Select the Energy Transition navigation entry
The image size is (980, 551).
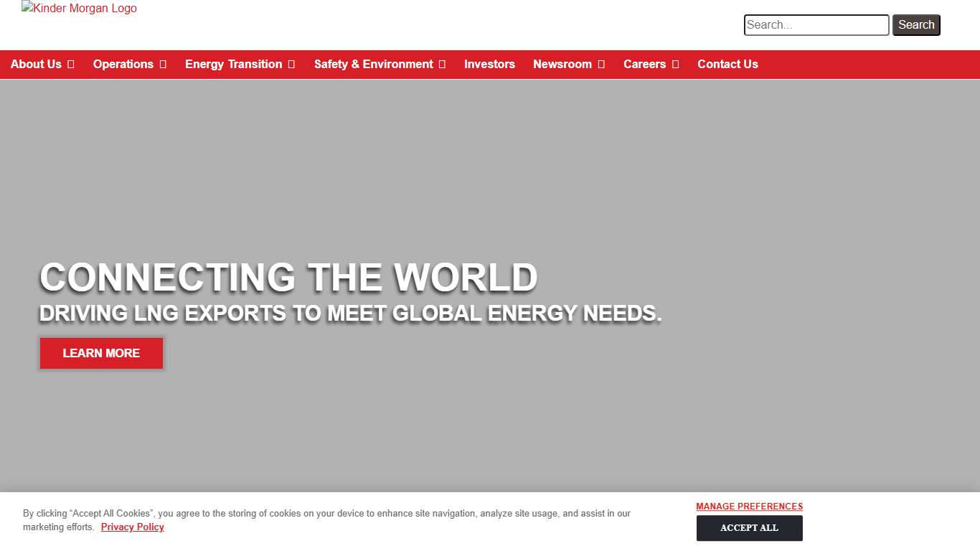point(233,64)
